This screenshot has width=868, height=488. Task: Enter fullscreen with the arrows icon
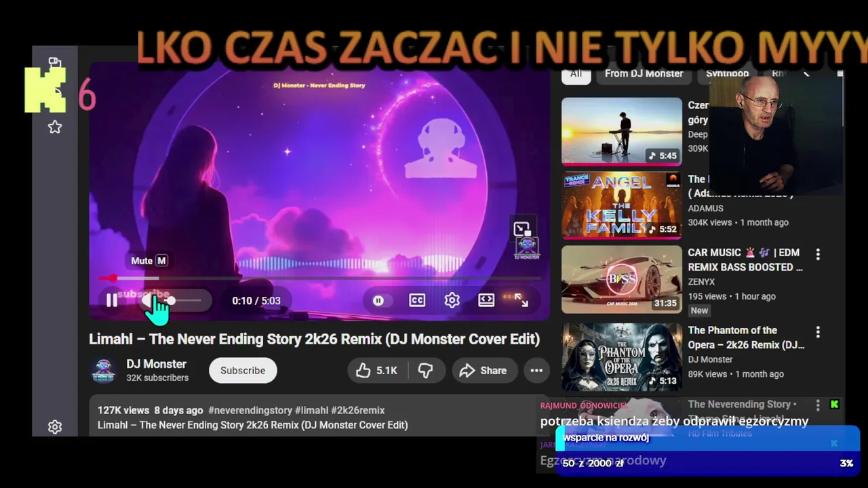pyautogui.click(x=521, y=300)
